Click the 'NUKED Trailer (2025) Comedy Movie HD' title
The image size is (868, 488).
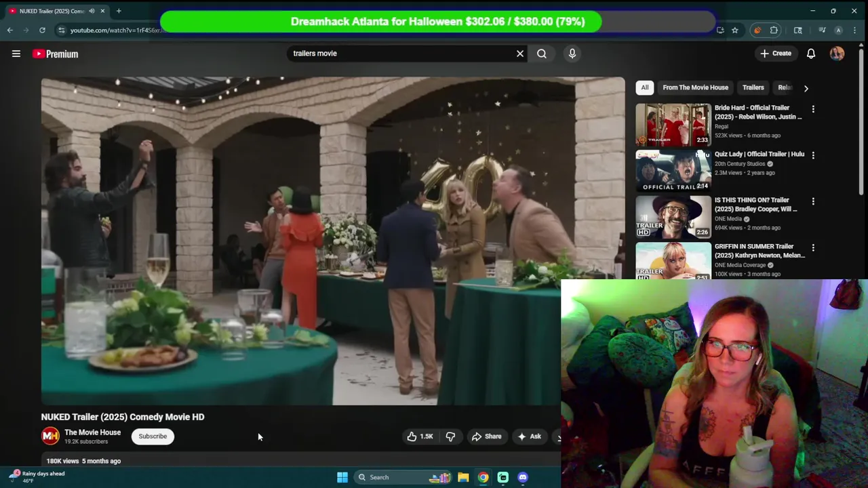(123, 417)
